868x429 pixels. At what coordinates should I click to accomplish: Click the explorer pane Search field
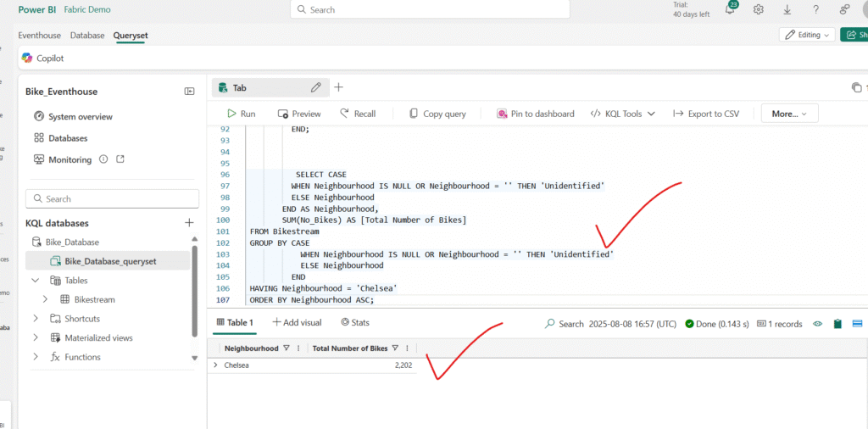point(113,198)
